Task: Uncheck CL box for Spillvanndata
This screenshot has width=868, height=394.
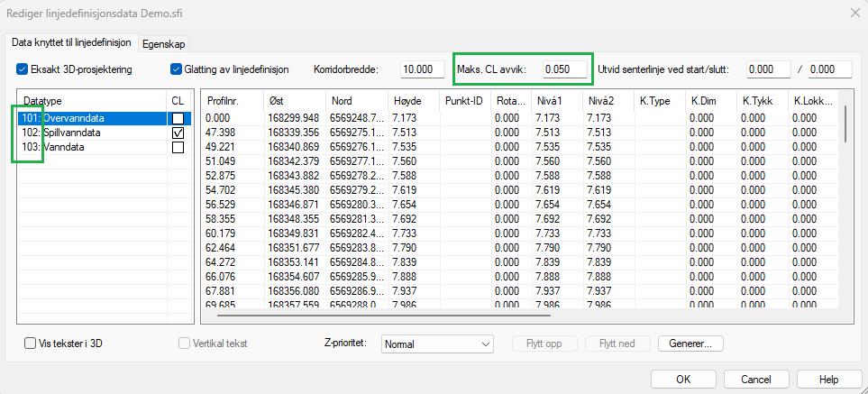Action: 178,133
